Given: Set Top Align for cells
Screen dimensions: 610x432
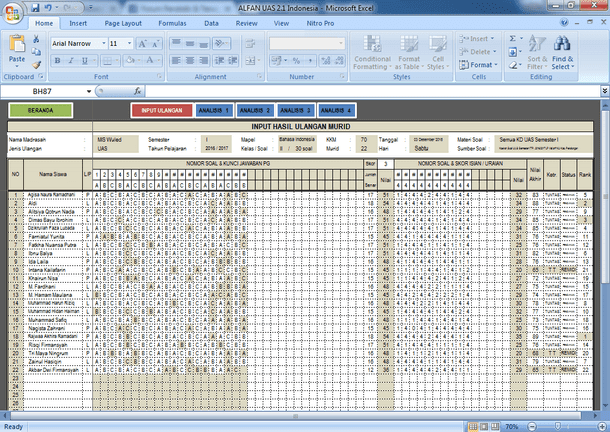Looking at the screenshot, I should point(176,43).
